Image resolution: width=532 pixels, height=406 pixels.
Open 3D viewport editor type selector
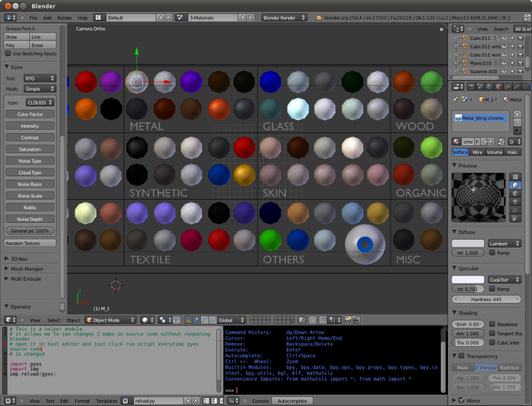pos(10,319)
